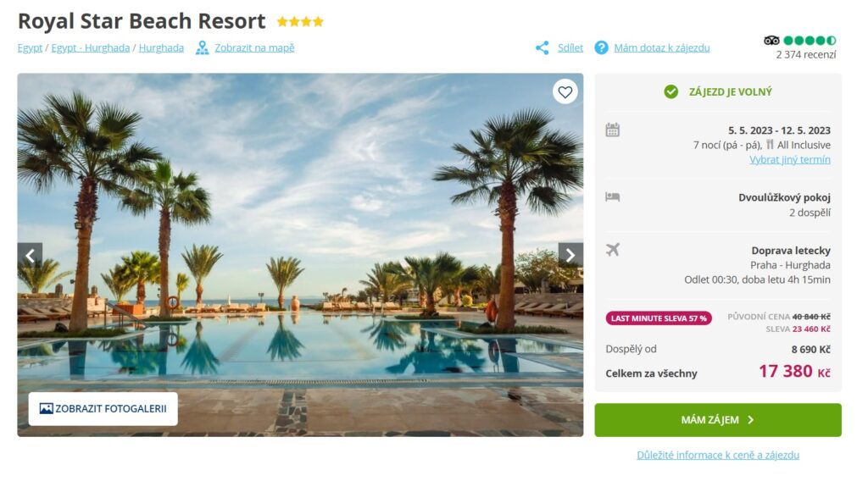Click the bed room-type icon
Viewport: 868px width, 481px height.
click(x=612, y=196)
